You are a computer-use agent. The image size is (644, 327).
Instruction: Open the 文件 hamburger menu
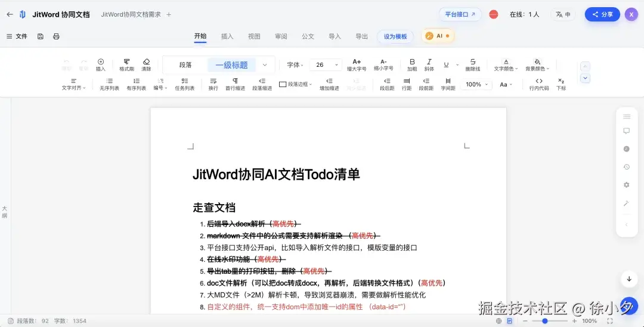(x=17, y=36)
